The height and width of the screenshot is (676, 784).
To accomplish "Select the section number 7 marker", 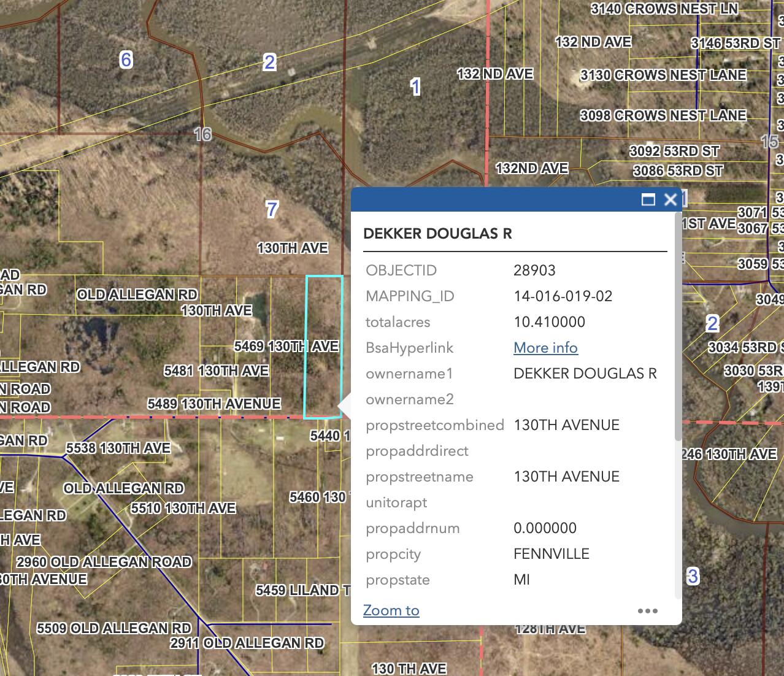I will point(272,209).
